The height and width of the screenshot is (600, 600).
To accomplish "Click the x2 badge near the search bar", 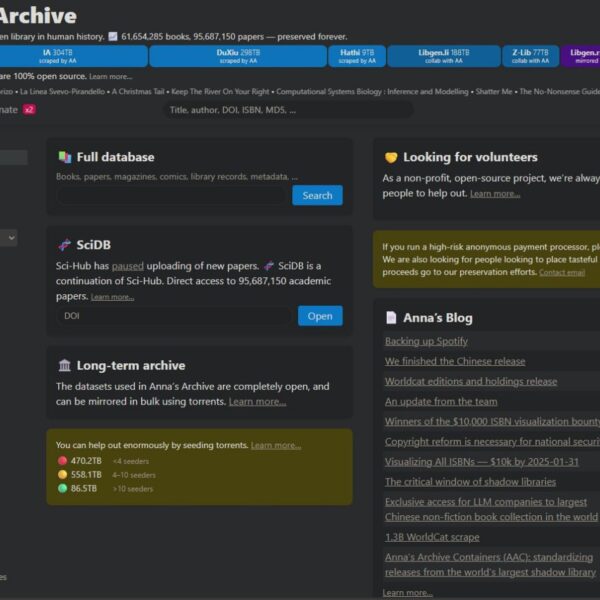I will pos(29,109).
